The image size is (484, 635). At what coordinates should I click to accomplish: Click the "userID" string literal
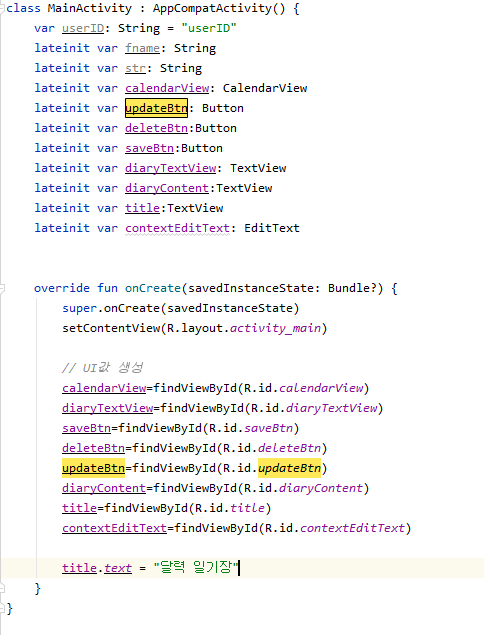click(x=209, y=28)
